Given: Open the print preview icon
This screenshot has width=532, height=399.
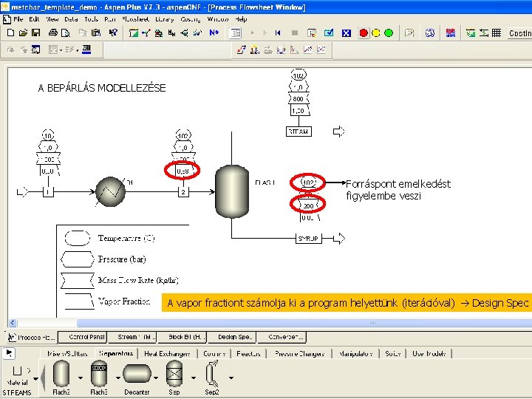Looking at the screenshot, I should click(66, 33).
